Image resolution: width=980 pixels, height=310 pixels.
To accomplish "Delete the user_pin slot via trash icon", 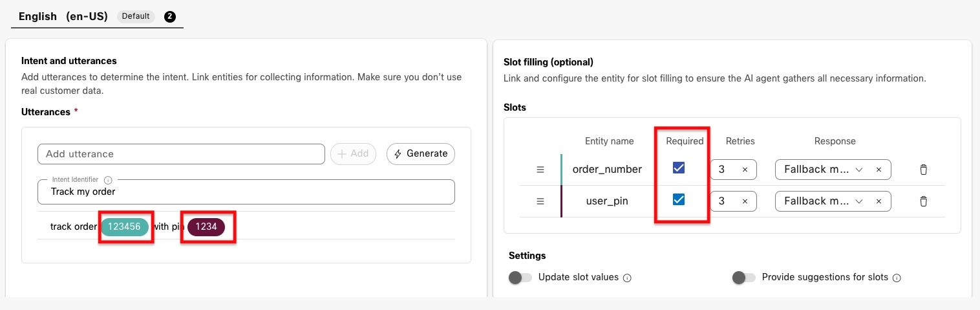I will click(x=923, y=201).
